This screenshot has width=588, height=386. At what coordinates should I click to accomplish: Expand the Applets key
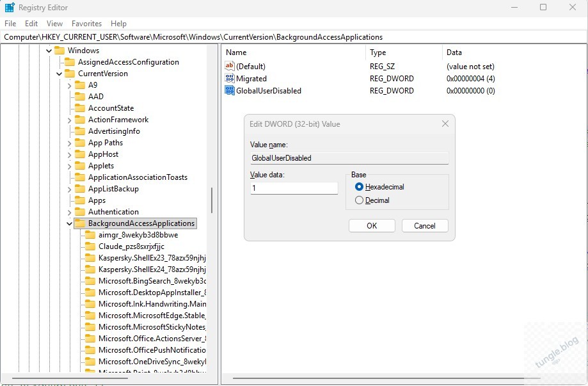tap(69, 166)
